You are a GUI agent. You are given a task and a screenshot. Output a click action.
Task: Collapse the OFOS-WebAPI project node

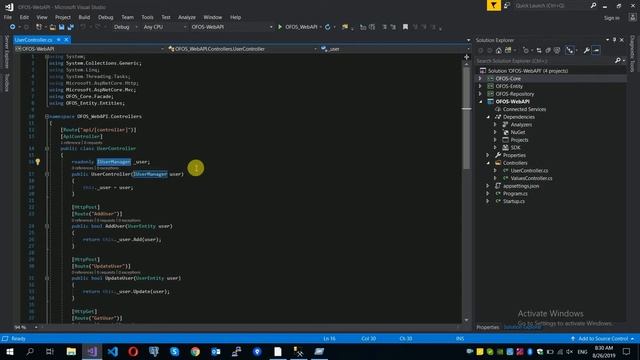tap(480, 102)
